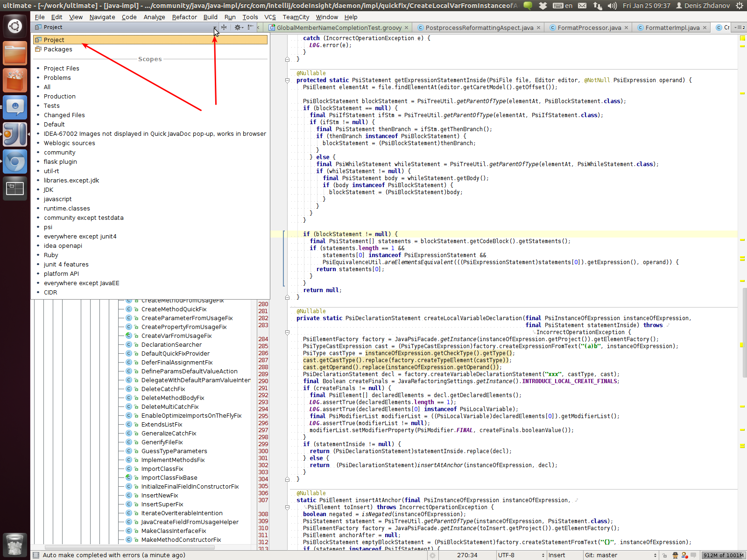Open Ubuntu Dash home launcher icon

[x=15, y=26]
